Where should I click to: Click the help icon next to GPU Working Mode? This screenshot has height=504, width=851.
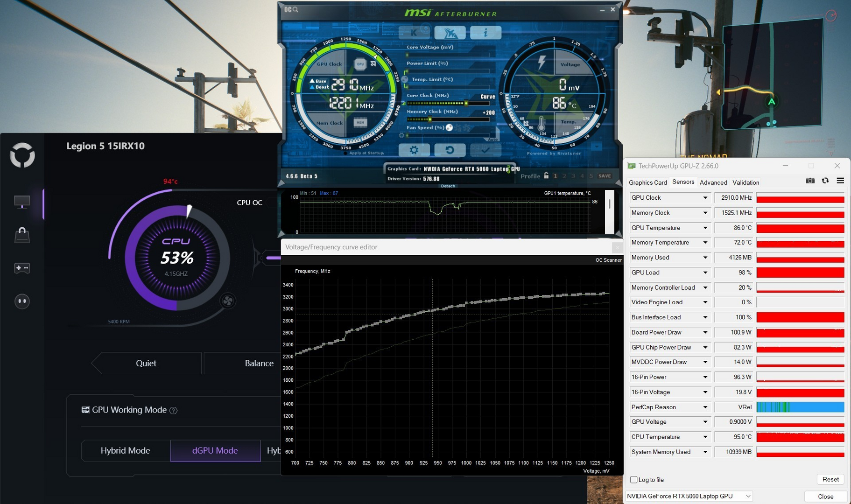tap(173, 411)
